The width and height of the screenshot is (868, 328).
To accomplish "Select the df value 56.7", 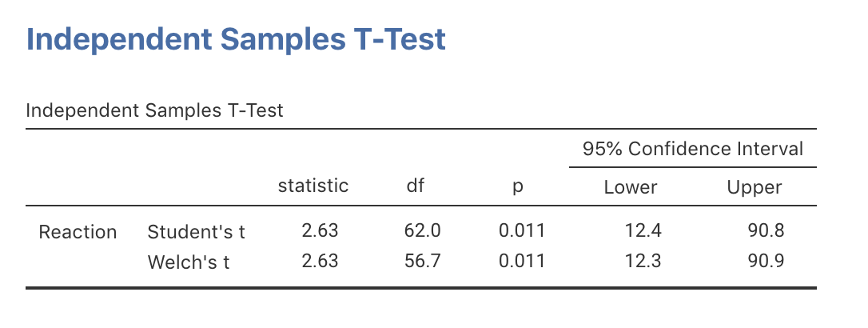I will [422, 261].
